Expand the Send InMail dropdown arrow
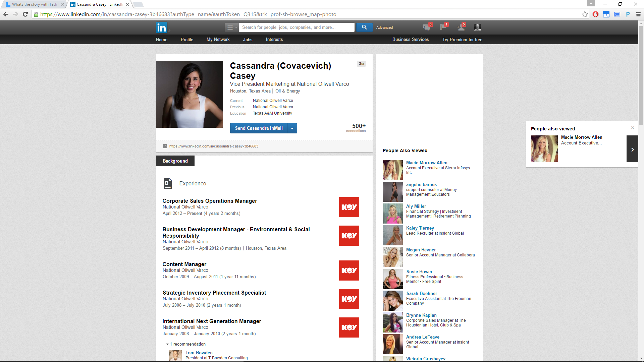The height and width of the screenshot is (362, 644). pyautogui.click(x=292, y=128)
